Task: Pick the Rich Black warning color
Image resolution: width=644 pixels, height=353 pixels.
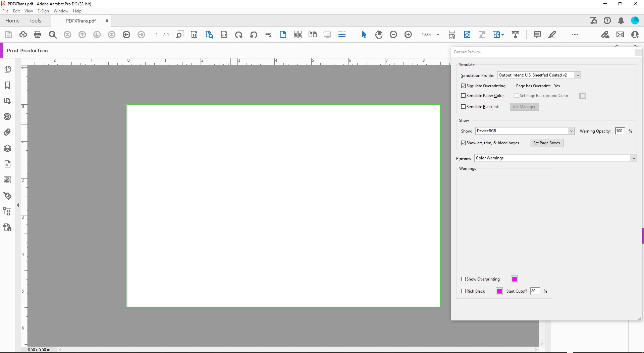Action: pos(499,291)
